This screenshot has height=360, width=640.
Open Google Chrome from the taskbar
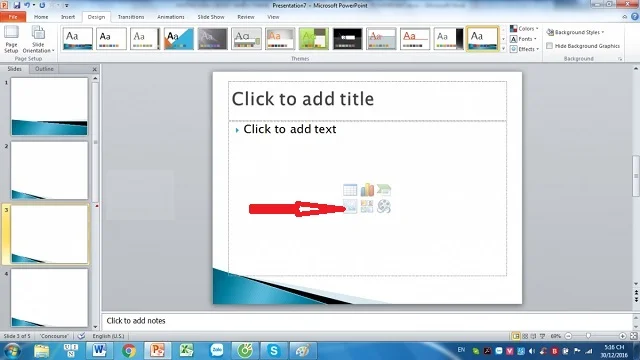coord(129,351)
